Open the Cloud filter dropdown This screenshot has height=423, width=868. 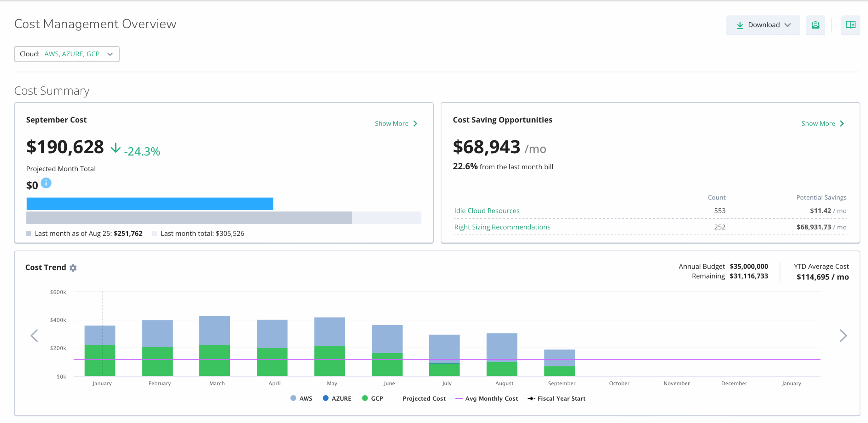pos(67,54)
